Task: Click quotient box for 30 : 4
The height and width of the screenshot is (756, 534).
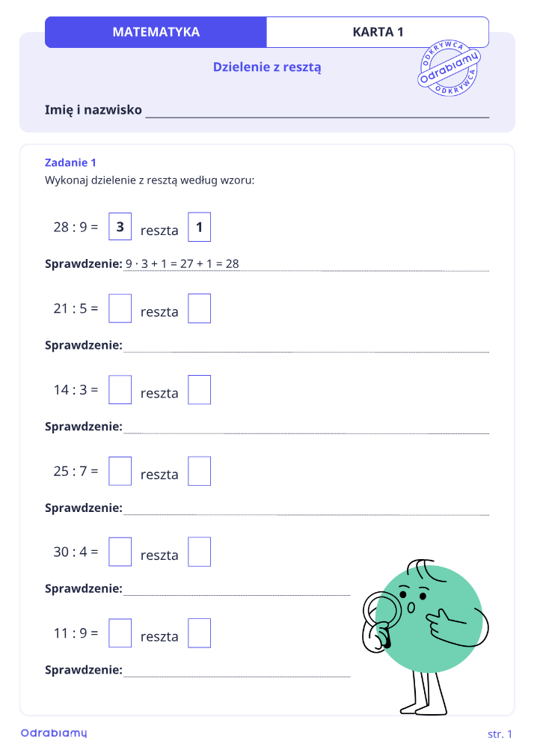Action: click(x=120, y=552)
